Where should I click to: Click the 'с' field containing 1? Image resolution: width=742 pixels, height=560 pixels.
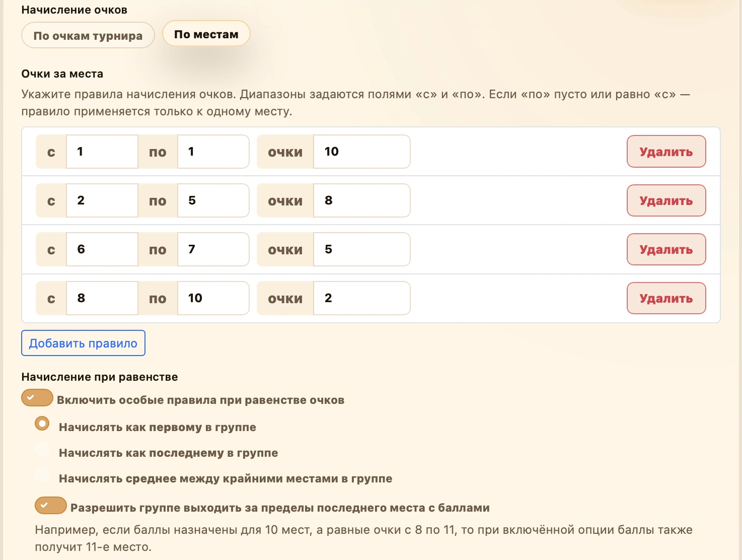[x=102, y=152]
